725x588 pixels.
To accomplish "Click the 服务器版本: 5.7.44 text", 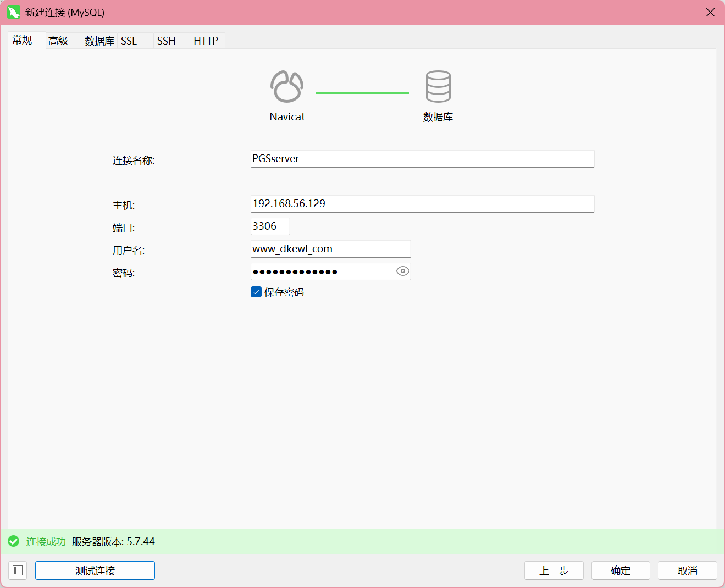I will tap(113, 541).
